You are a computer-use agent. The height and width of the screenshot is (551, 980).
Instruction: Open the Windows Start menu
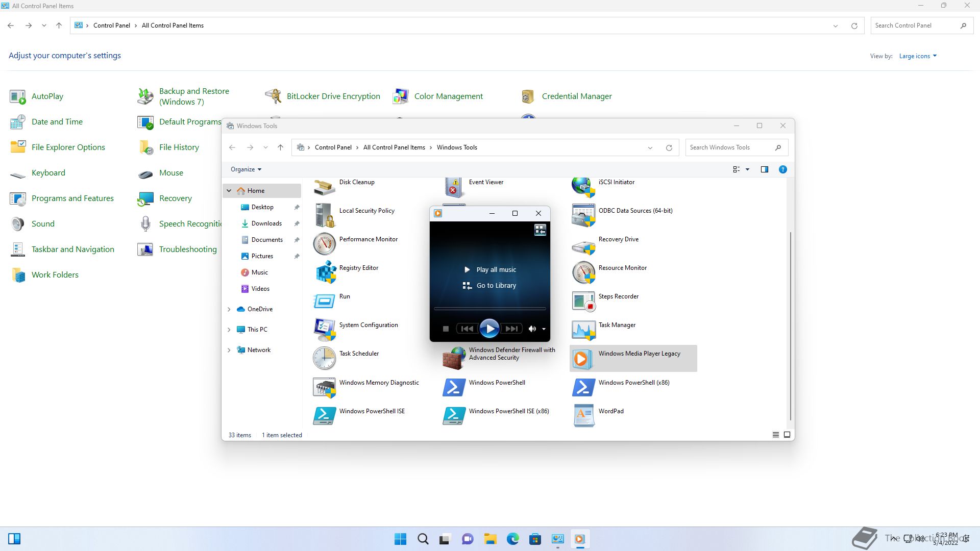401,539
